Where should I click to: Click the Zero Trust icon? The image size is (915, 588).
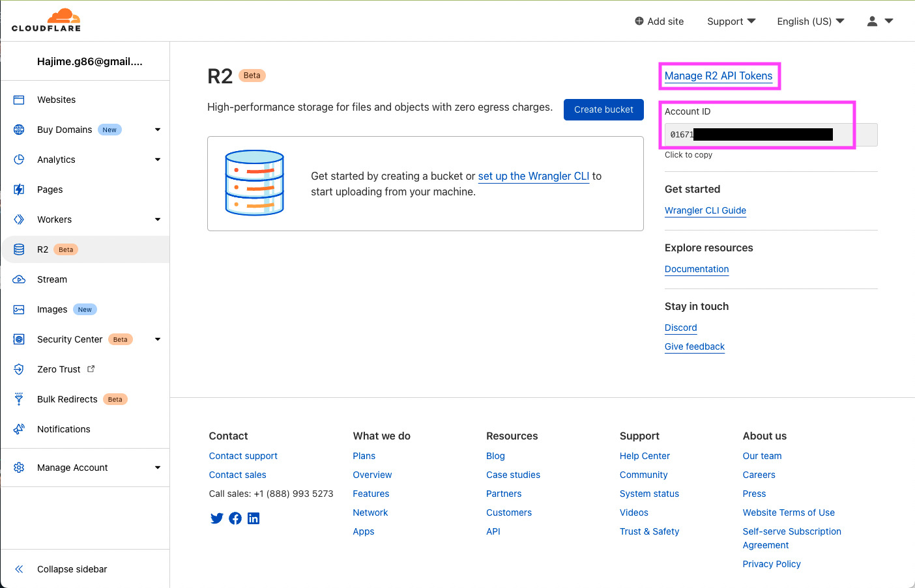(x=19, y=369)
